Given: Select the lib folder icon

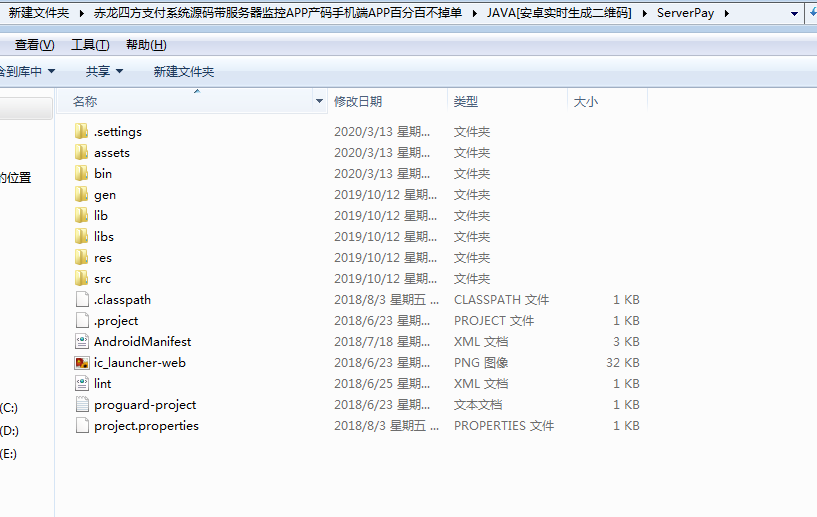Looking at the screenshot, I should point(81,215).
